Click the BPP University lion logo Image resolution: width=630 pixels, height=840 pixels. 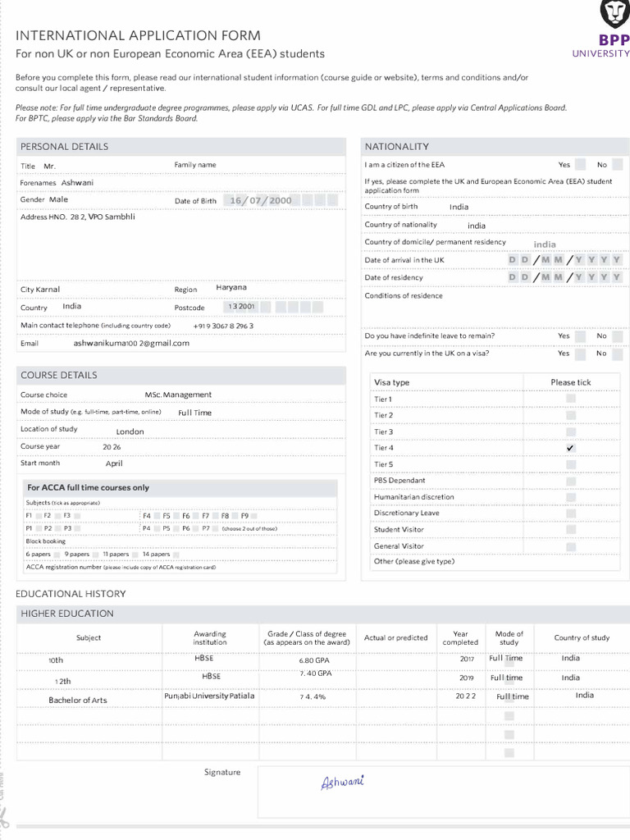[x=614, y=13]
